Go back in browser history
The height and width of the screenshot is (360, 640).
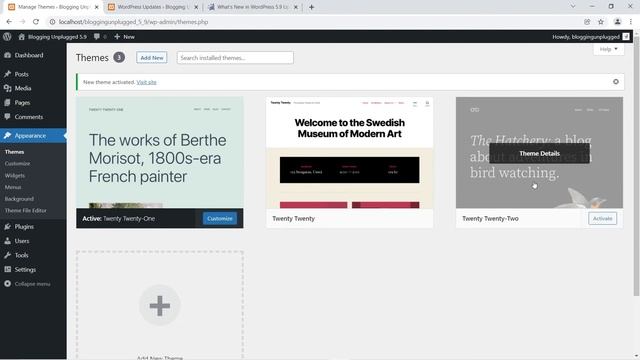click(9, 22)
